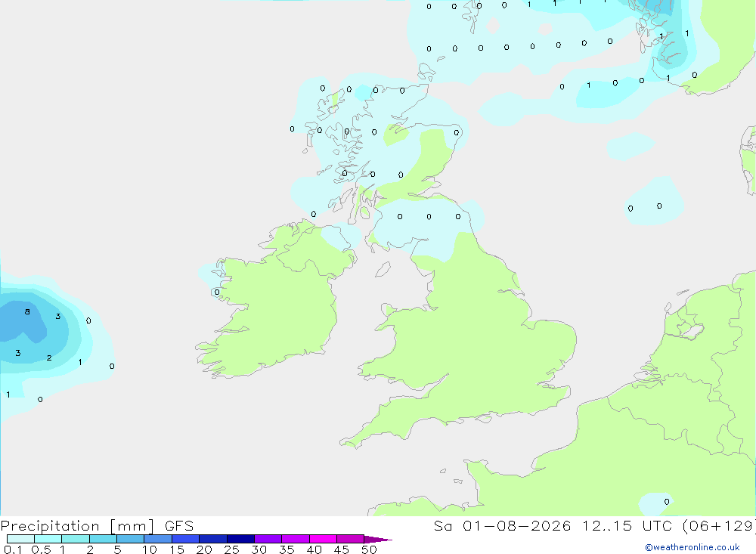756x554 pixels.
Task: Select the 45–50 mm legend color segment
Action: [x=350, y=539]
